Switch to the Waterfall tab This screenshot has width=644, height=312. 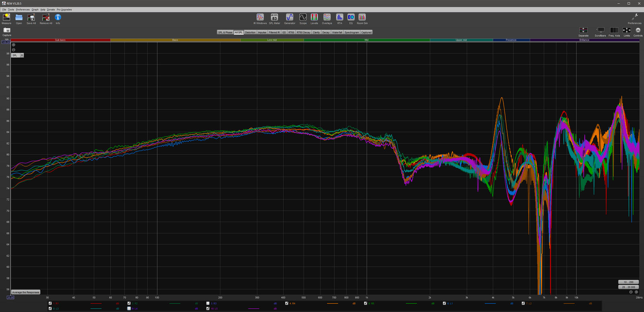[337, 32]
